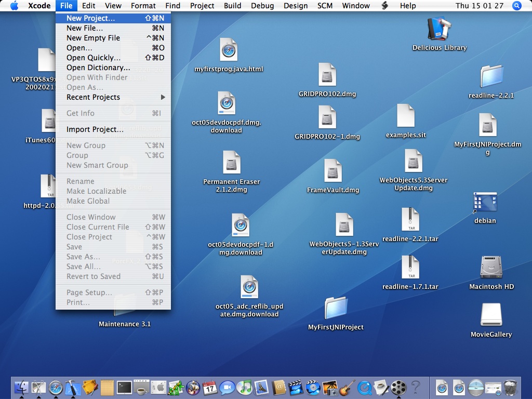Viewport: 532px width, 399px height.
Task: Click the Spotlight search icon
Action: pos(516,6)
